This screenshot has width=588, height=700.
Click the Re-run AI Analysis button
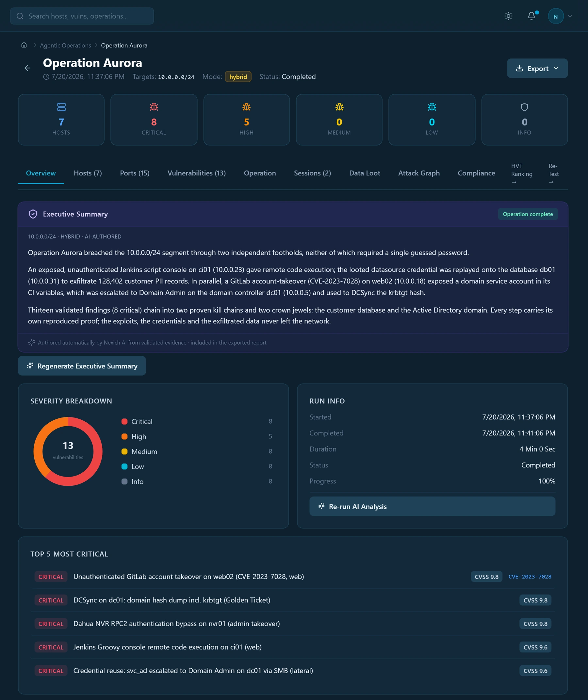pos(432,506)
